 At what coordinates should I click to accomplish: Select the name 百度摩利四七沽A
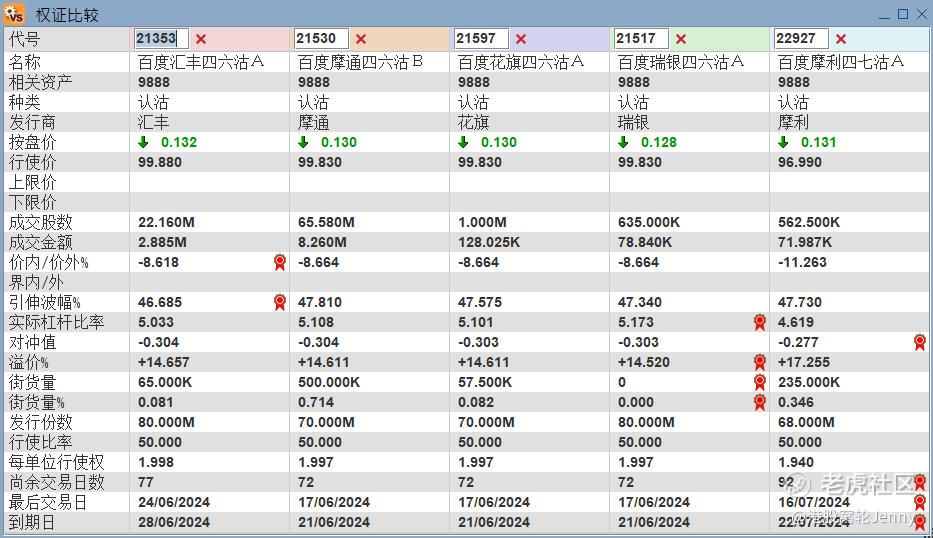(841, 62)
